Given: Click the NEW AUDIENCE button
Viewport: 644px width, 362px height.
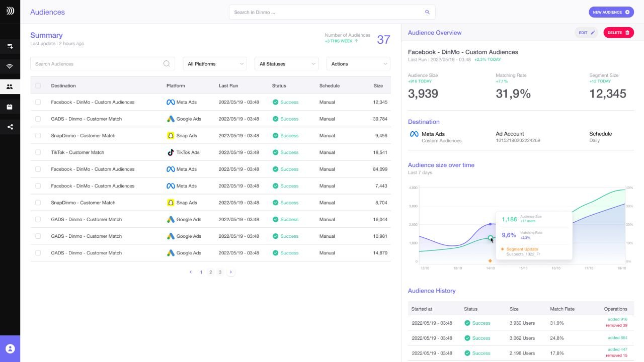Looking at the screenshot, I should (611, 12).
